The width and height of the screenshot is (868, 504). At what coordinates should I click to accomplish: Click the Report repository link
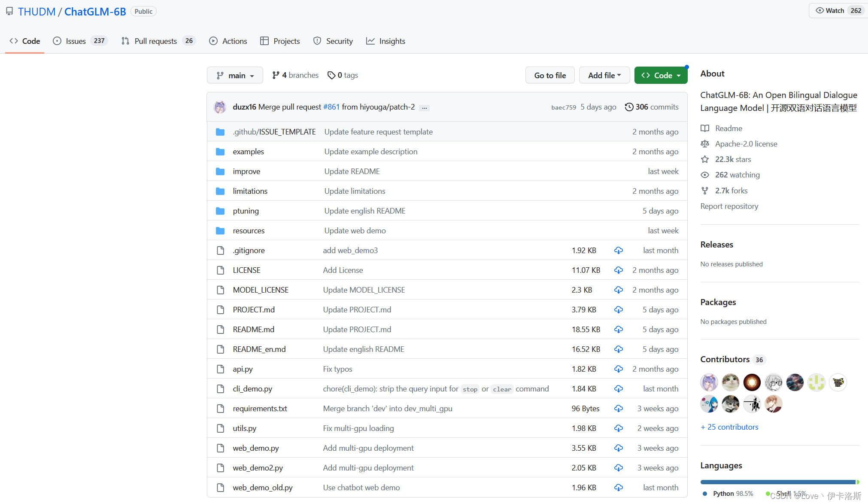(x=729, y=206)
